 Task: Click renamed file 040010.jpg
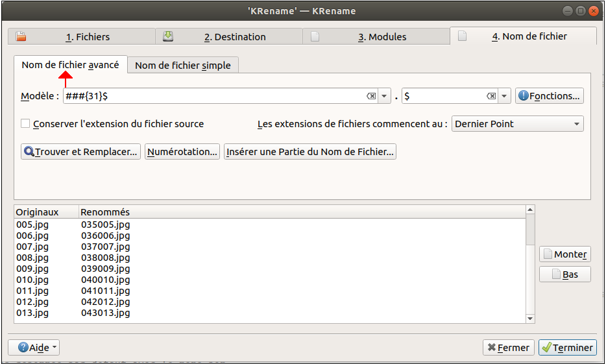click(106, 280)
